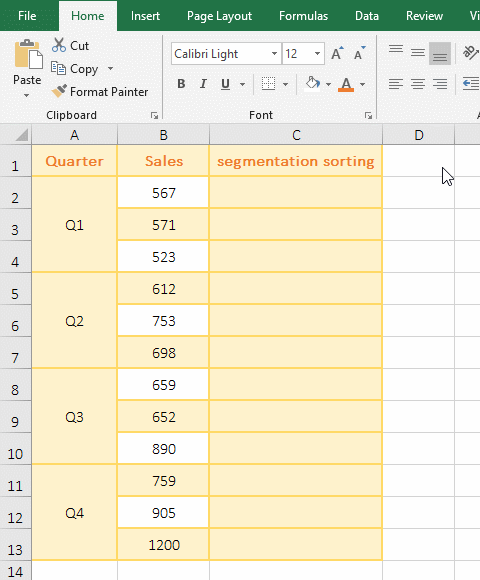Click the Format Painter label
The image size is (480, 580).
coord(109,92)
